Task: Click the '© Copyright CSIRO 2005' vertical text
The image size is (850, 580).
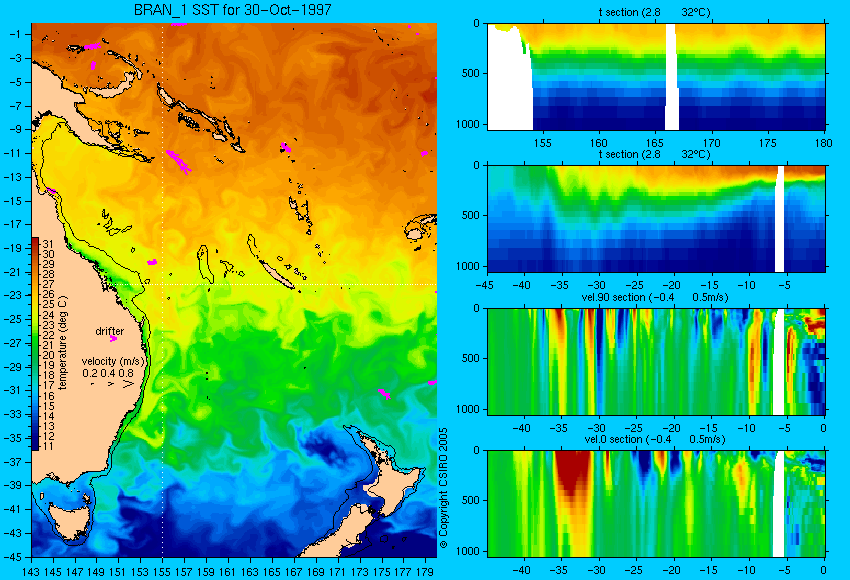Action: [x=443, y=488]
